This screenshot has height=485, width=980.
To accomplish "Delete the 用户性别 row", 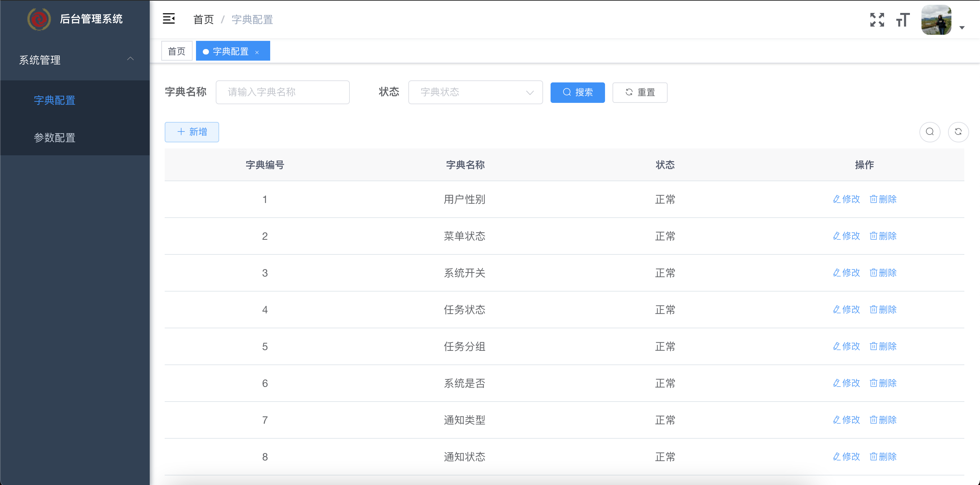I will [x=883, y=199].
